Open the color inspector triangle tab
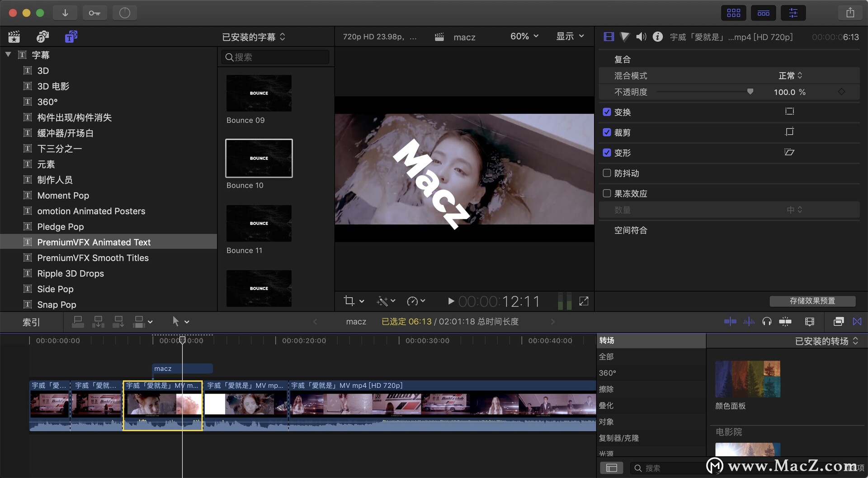The height and width of the screenshot is (478, 868). tap(625, 37)
